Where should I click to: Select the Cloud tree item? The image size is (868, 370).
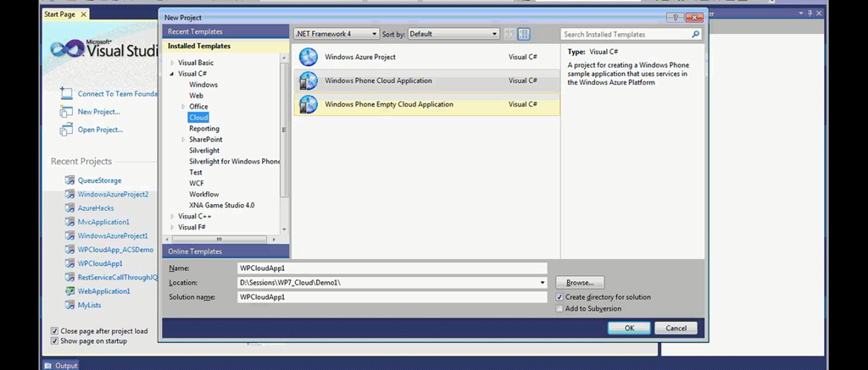coord(198,117)
